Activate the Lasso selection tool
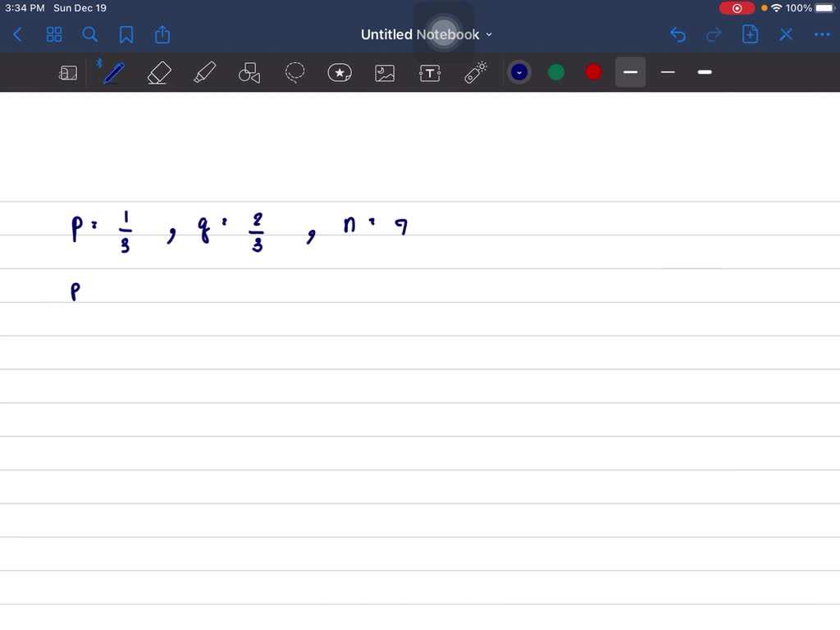Screen dimensions: 840x630 294,72
